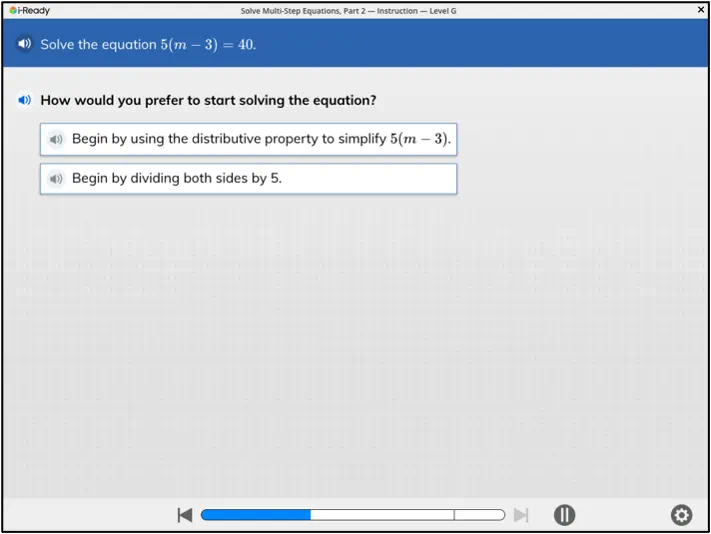The image size is (711, 534).
Task: Close the lesson with the X button
Action: pyautogui.click(x=700, y=9)
